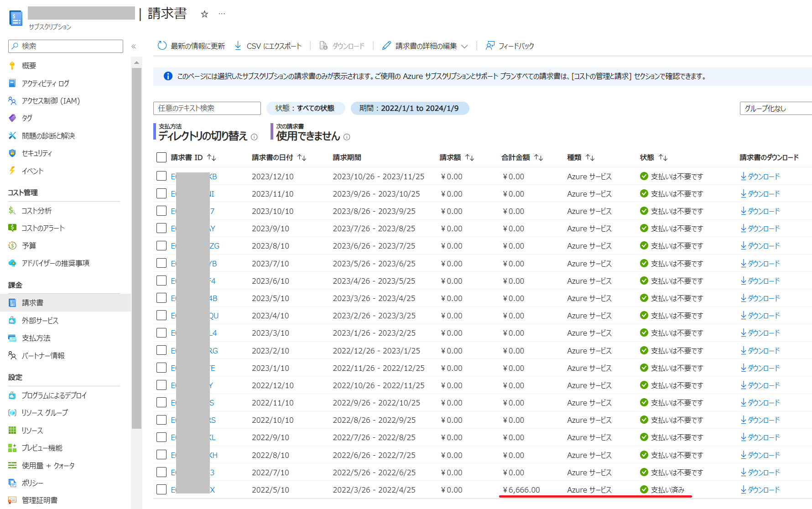Click the 最新の情報に更新 refresh icon
This screenshot has height=509, width=812.
(162, 46)
